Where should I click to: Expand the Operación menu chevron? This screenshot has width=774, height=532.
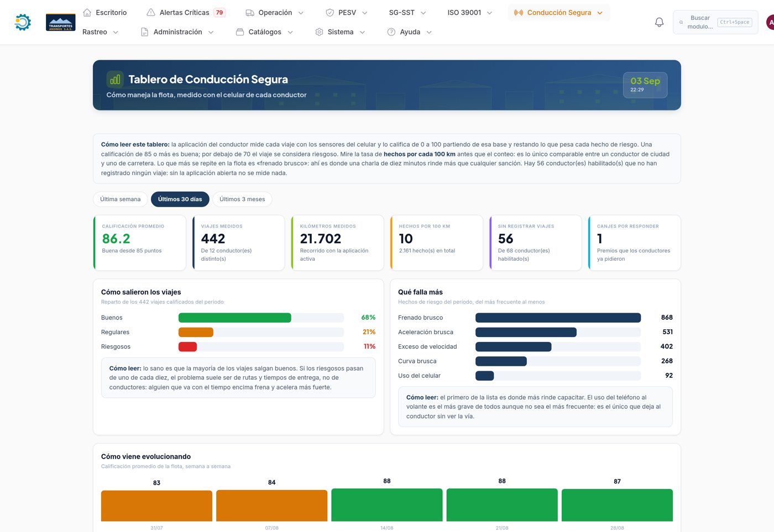[301, 13]
